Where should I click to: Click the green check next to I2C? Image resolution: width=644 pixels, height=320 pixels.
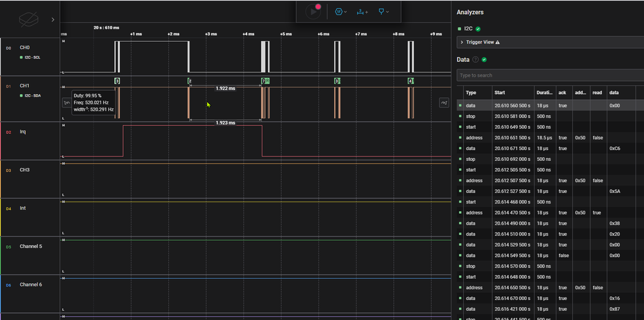pyautogui.click(x=478, y=29)
